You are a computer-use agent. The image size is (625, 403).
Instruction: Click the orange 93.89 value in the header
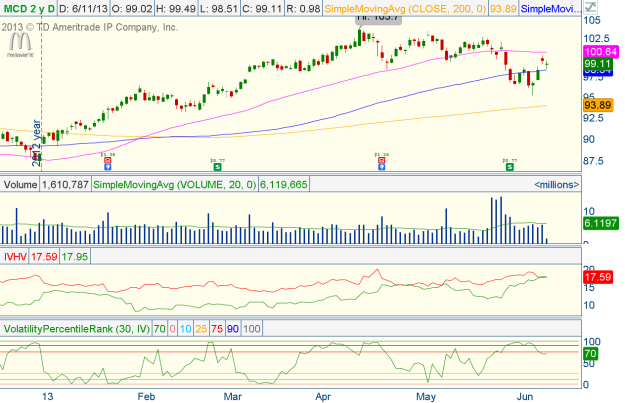[503, 8]
